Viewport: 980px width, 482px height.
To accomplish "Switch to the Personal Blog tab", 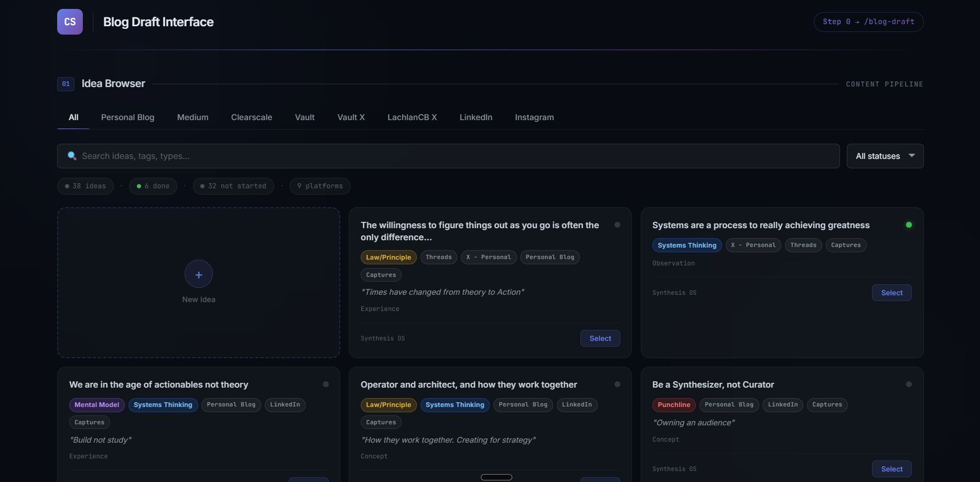I will coord(128,117).
